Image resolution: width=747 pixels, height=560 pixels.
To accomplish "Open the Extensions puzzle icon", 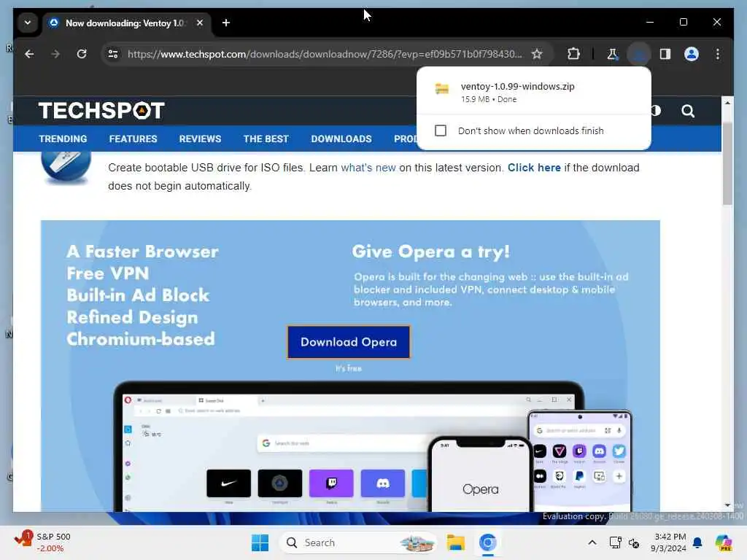I will point(573,54).
